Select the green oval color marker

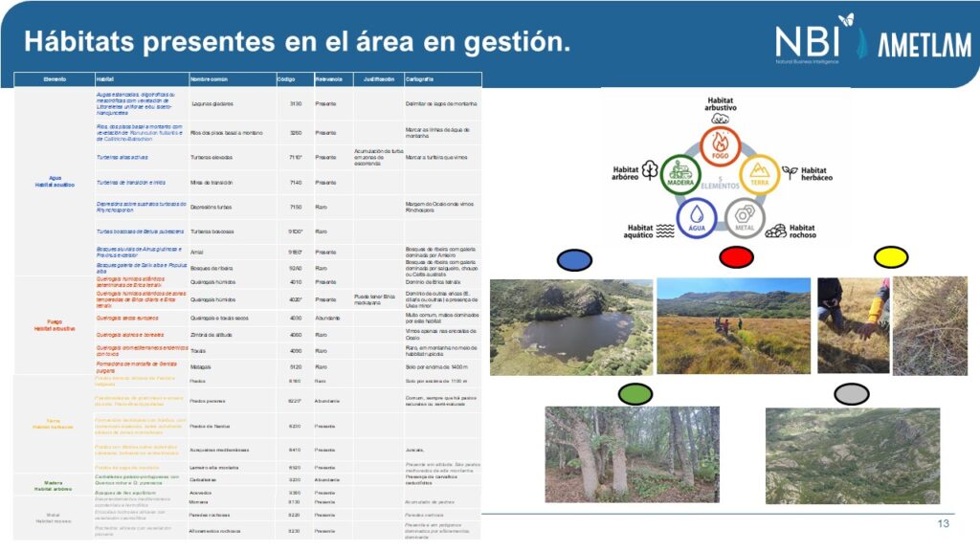pos(635,394)
